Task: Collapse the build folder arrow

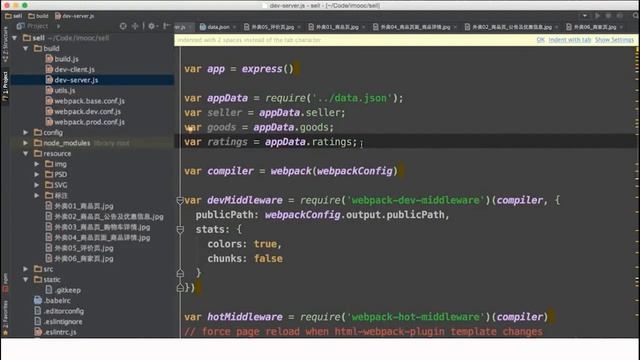Action: coord(26,49)
